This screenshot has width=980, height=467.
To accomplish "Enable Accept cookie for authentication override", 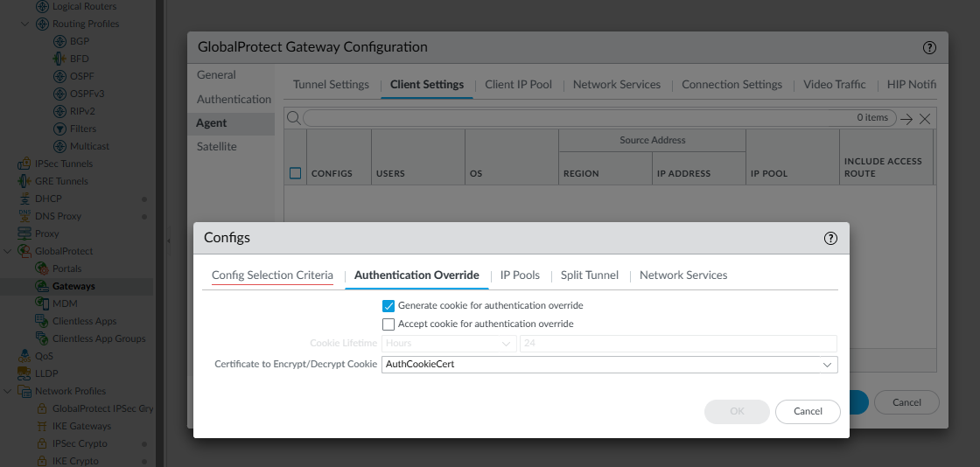I will (x=388, y=324).
